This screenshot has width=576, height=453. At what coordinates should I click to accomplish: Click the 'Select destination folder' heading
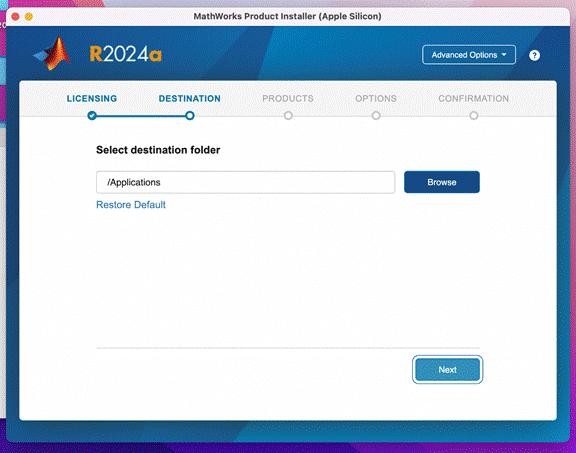coord(158,150)
